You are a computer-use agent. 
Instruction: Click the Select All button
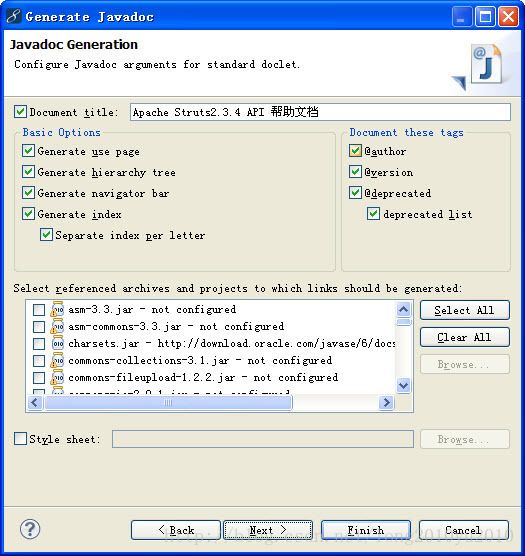click(465, 310)
